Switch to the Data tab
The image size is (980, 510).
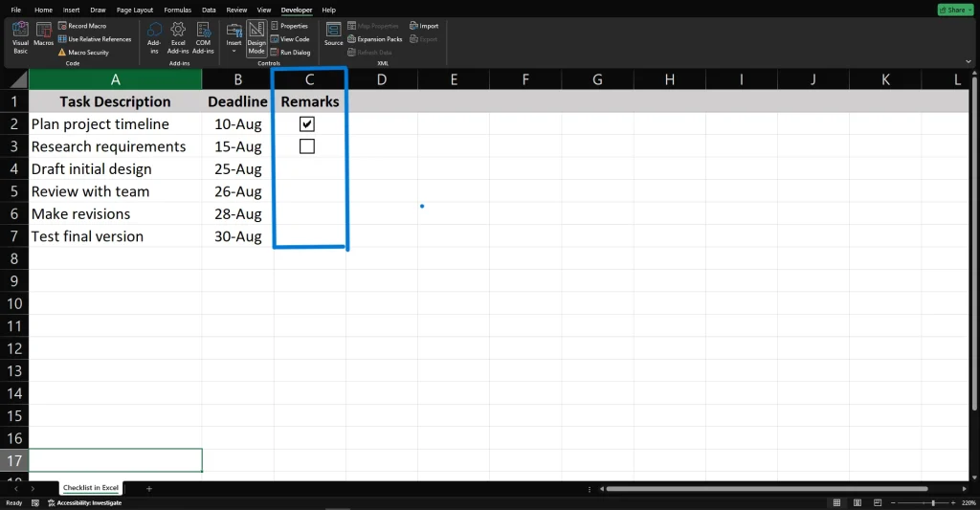[x=209, y=10]
